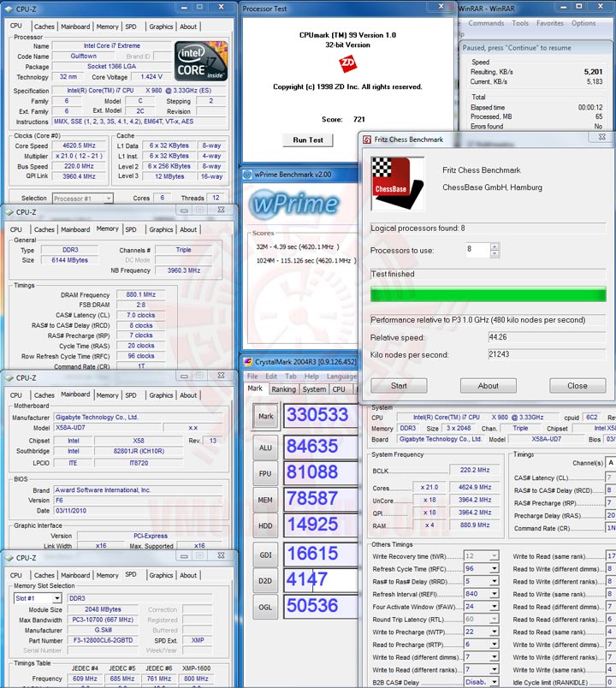Click the mainboard model X58A-UD7 in CPU-Z
The width and height of the screenshot is (616, 688).
(108, 427)
